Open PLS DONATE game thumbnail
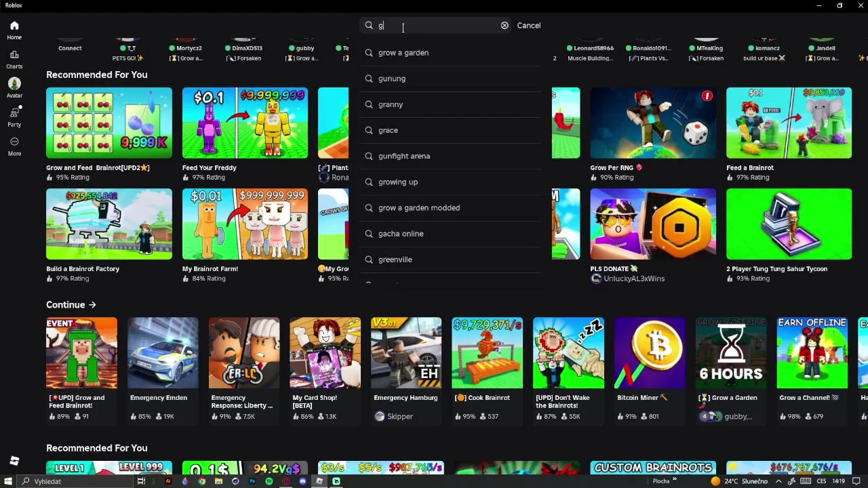Screen dimensions: 868x488 point(653,224)
